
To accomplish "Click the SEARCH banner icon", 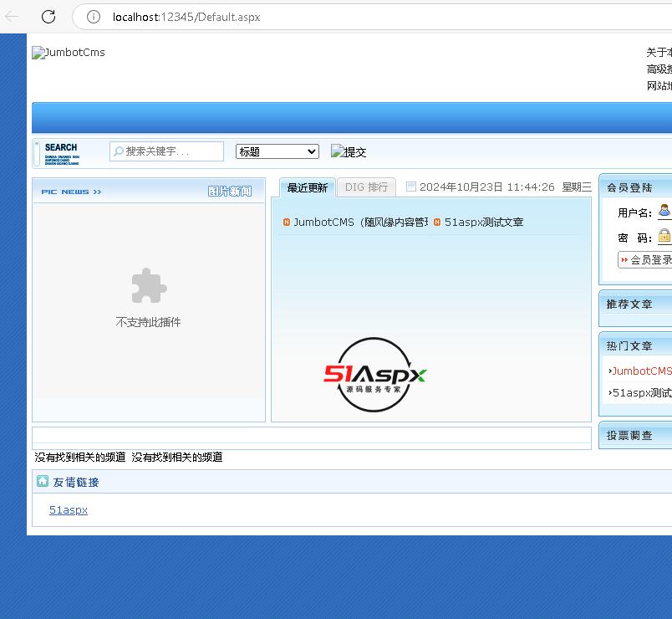I will coord(60,152).
